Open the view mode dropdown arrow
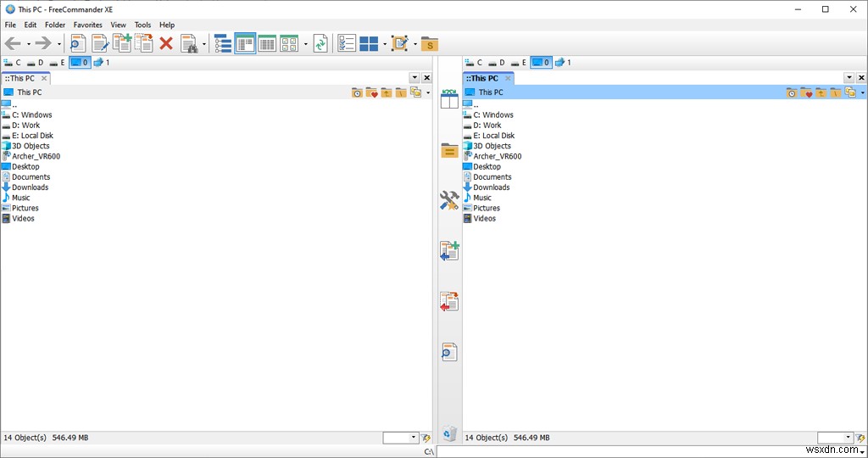The height and width of the screenshot is (458, 868). pos(305,44)
